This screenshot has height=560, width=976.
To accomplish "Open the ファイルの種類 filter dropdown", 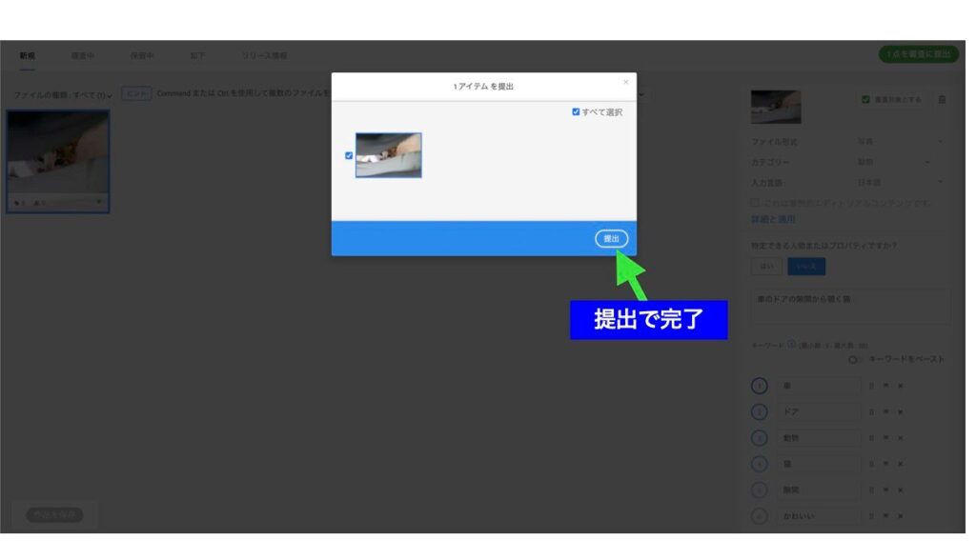I will (63, 95).
